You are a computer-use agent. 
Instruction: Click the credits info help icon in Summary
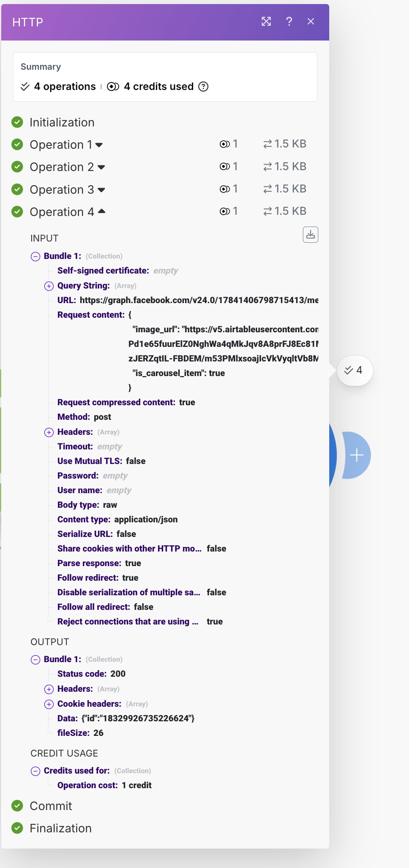coord(203,87)
